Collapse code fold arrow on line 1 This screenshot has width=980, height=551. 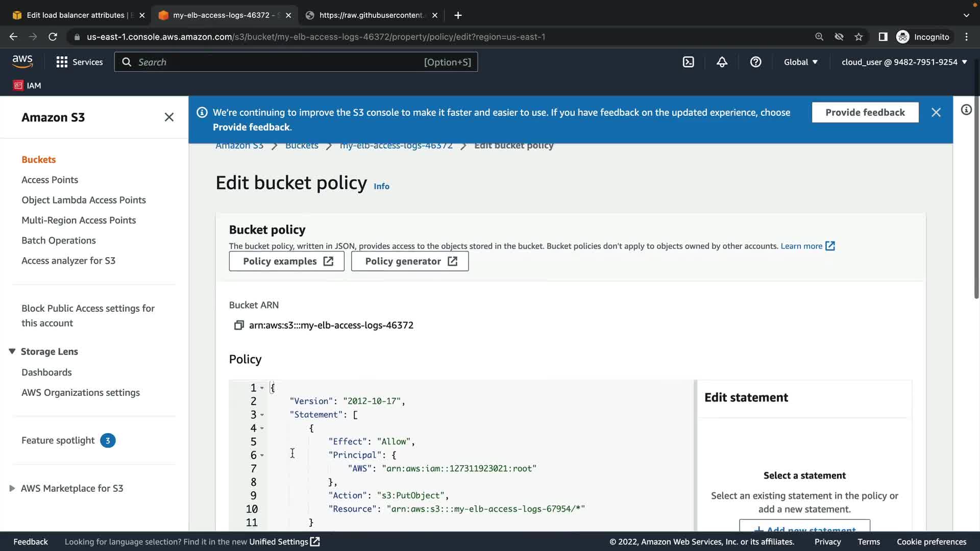pyautogui.click(x=262, y=388)
